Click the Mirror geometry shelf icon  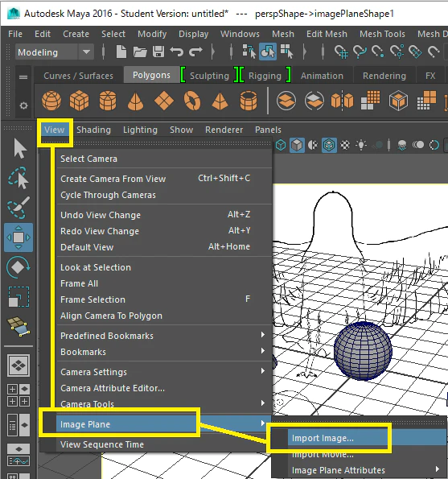[342, 101]
